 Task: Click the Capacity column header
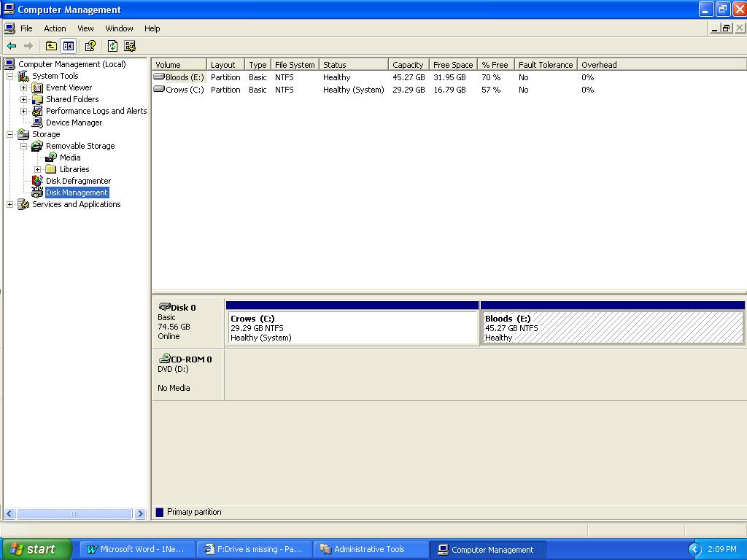coord(407,65)
